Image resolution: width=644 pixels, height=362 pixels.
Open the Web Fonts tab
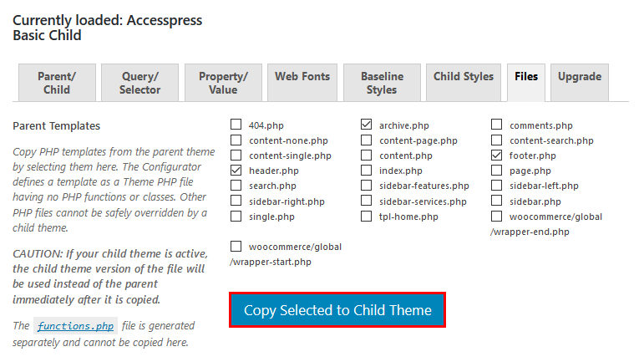302,77
